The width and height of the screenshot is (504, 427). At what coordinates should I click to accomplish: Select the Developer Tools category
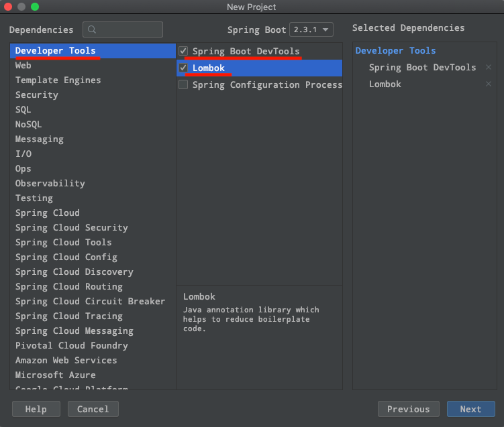click(93, 51)
